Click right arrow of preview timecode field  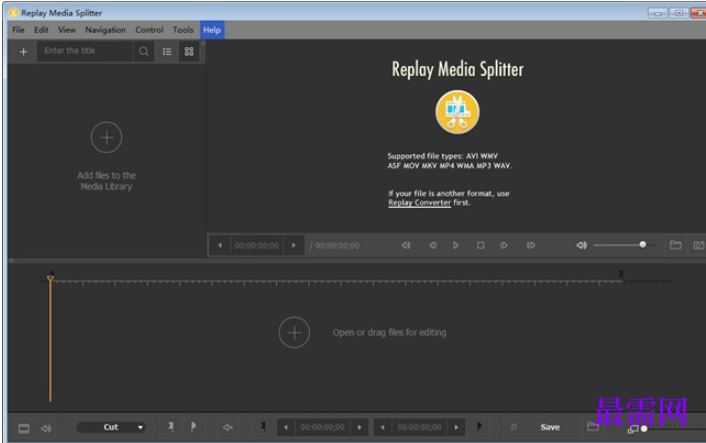294,245
